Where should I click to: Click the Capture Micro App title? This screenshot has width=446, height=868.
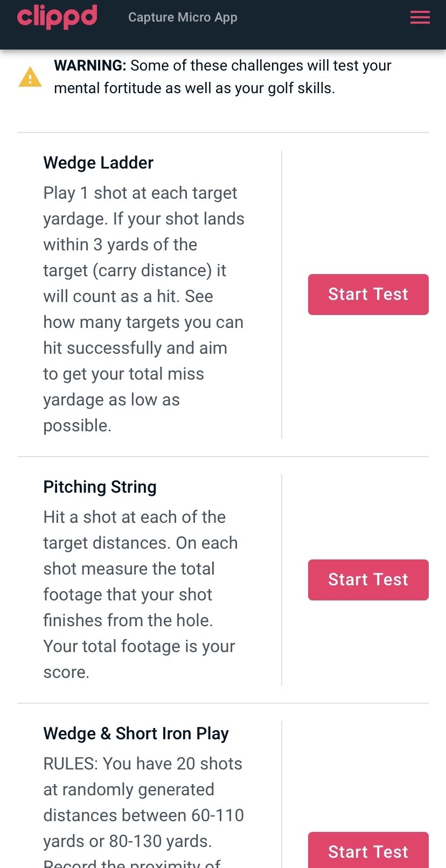[183, 17]
